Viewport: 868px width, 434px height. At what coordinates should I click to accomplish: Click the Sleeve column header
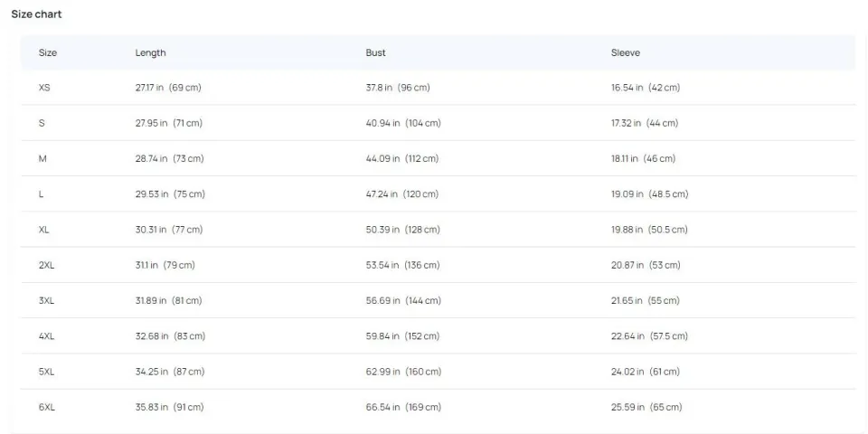pyautogui.click(x=626, y=52)
